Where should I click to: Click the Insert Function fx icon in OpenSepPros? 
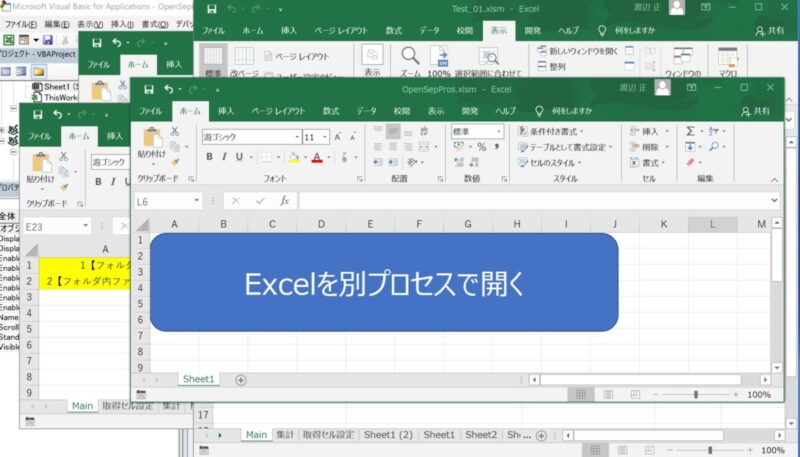285,201
